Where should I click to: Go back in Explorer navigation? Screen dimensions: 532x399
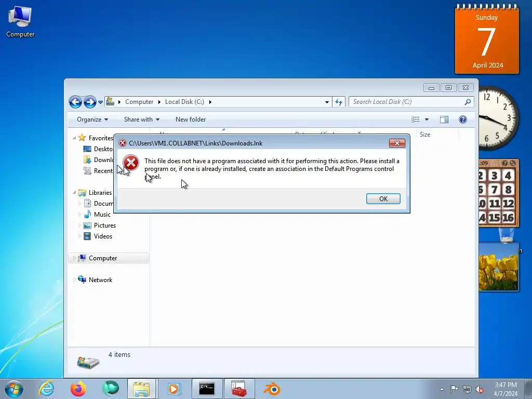[75, 102]
